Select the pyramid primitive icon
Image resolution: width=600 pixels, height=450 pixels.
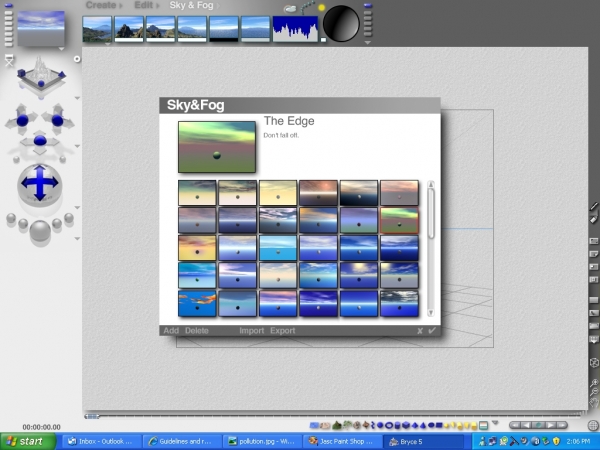pos(415,425)
